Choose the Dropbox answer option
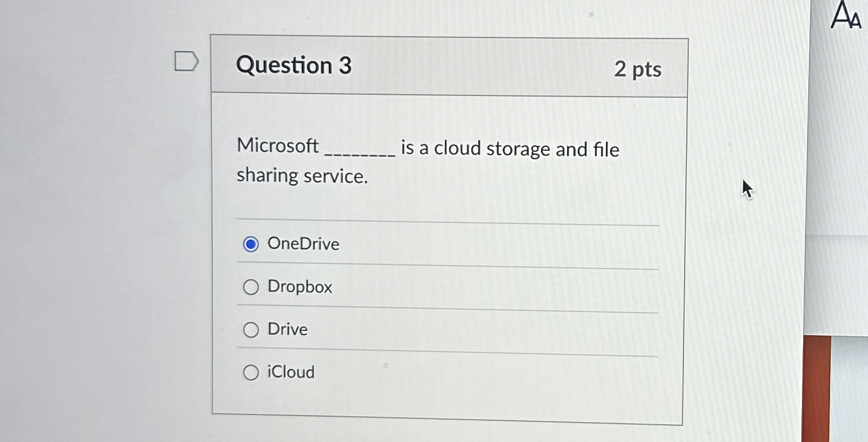Image resolution: width=868 pixels, height=442 pixels. pyautogui.click(x=251, y=286)
